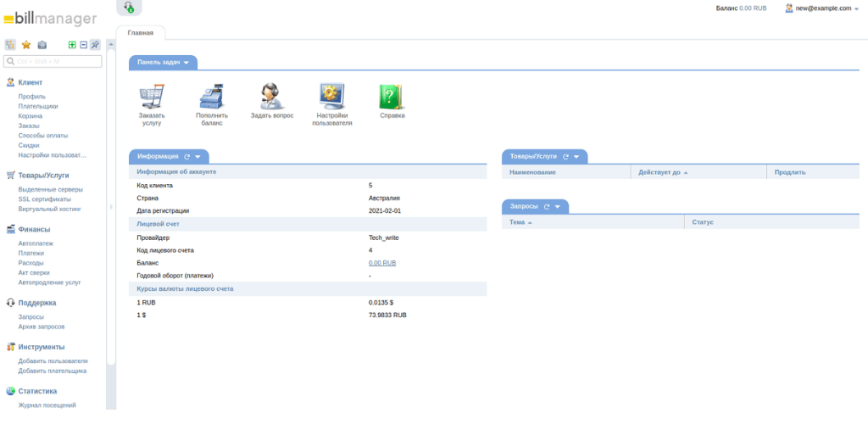Open Расходы in the sidebar
Screen dimensions: 868x447
click(31, 263)
